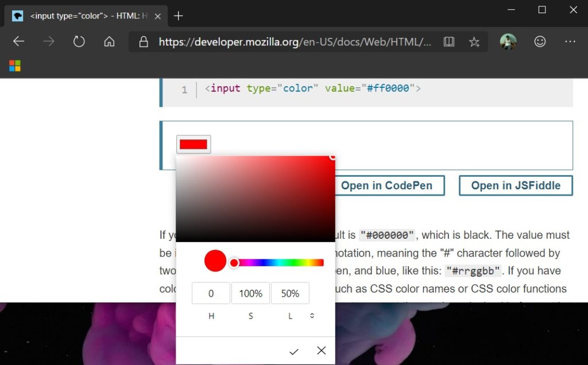Open a new browser tab
The height and width of the screenshot is (365, 588).
[178, 15]
